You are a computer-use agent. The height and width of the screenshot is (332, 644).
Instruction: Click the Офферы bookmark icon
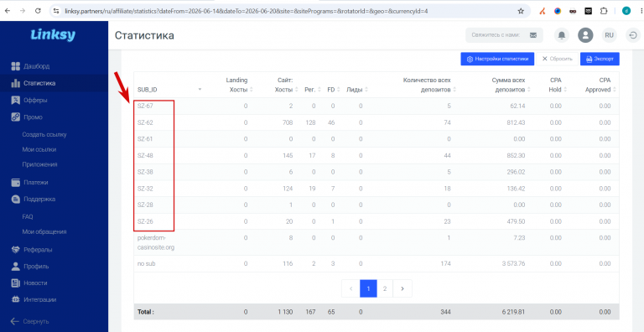click(x=16, y=101)
